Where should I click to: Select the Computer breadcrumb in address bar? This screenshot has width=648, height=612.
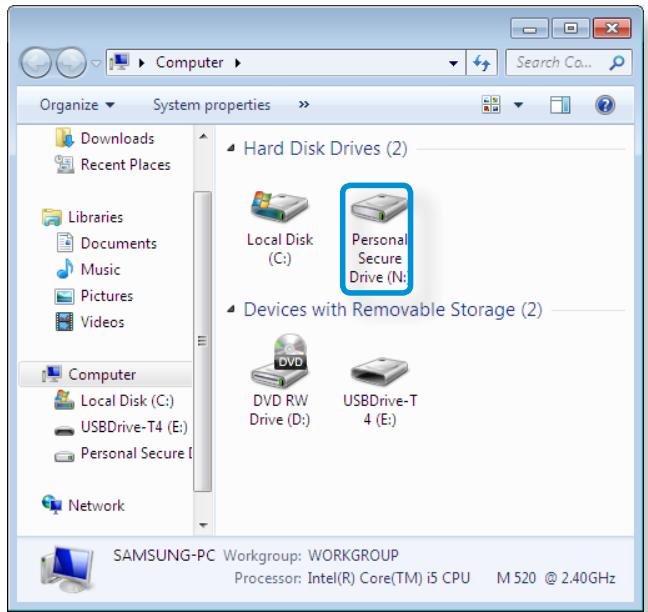point(189,62)
